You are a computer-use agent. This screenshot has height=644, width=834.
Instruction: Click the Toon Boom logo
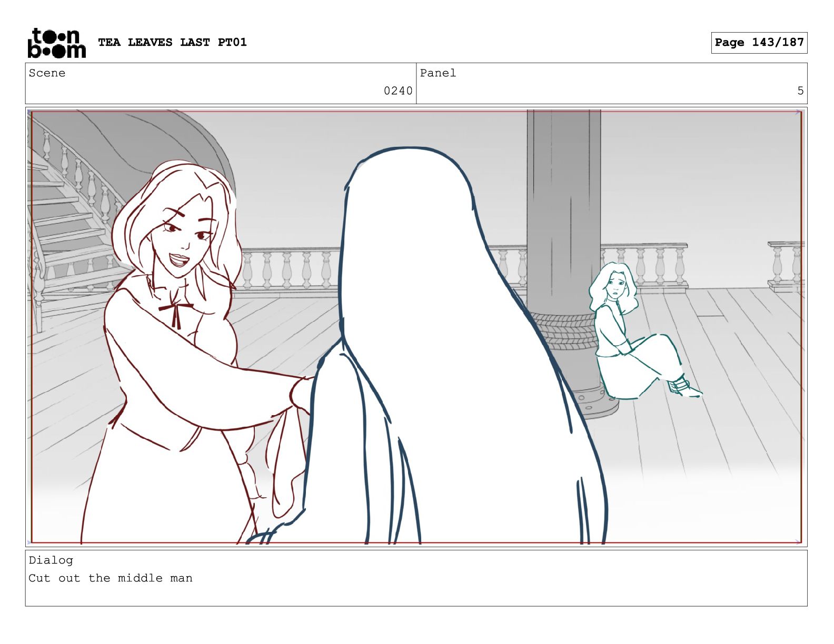pos(56,43)
